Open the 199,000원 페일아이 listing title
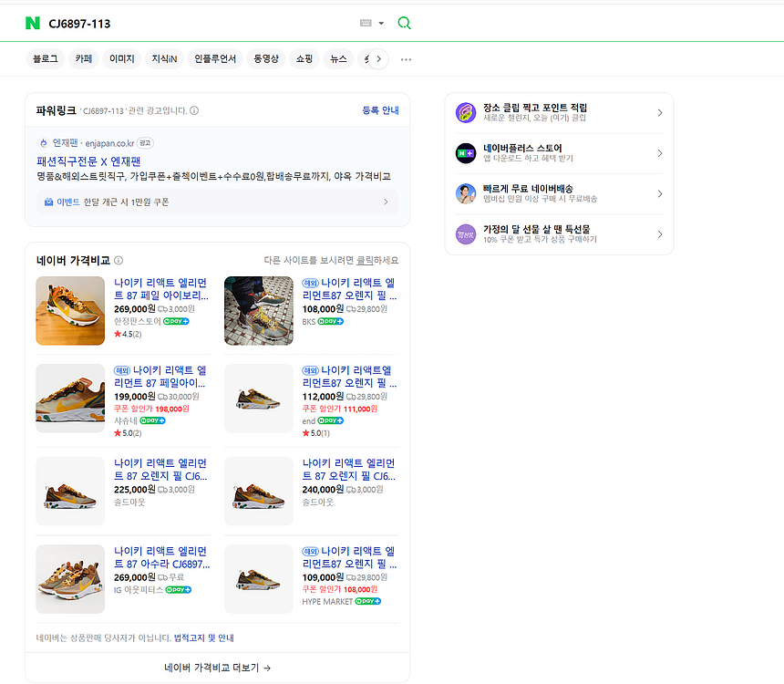Image resolution: width=784 pixels, height=684 pixels. (160, 377)
